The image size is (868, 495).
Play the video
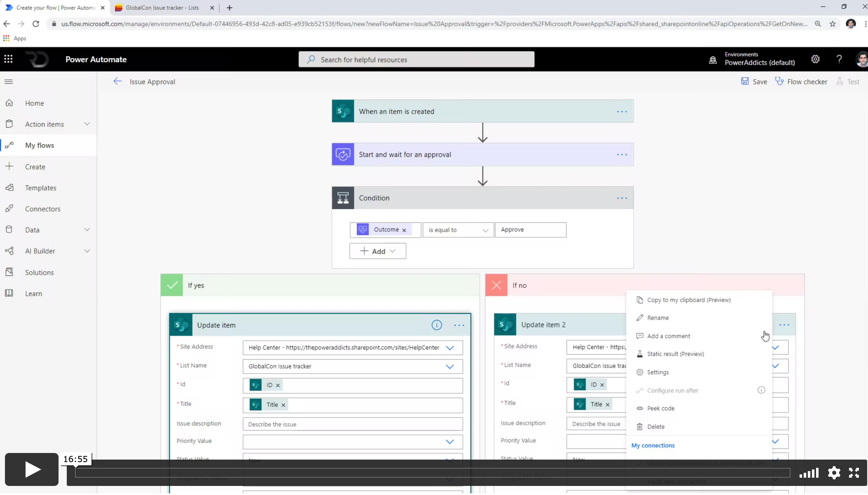click(x=32, y=469)
